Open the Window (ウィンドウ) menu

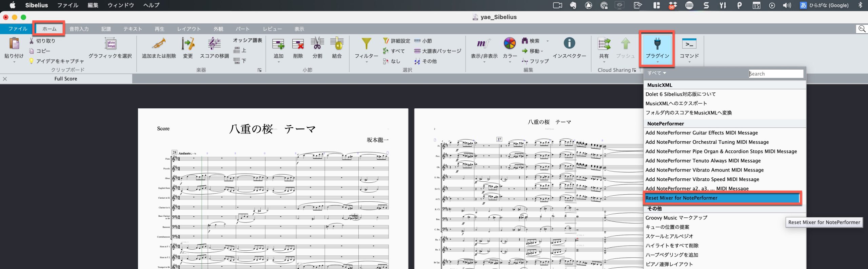(121, 5)
